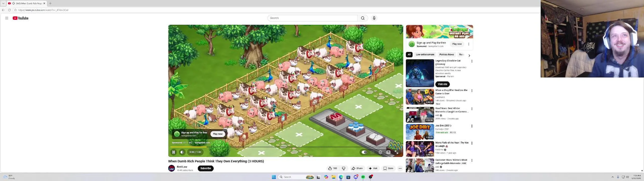Enter full screen mode
This screenshot has height=181, width=644.
(x=397, y=152)
